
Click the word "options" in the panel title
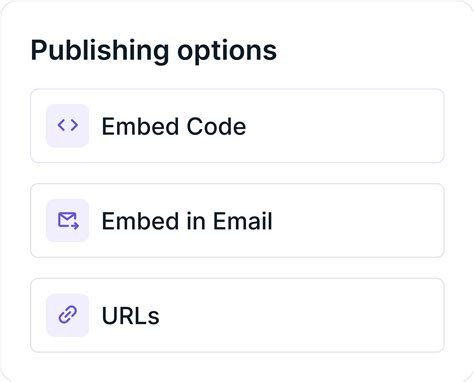[227, 52]
